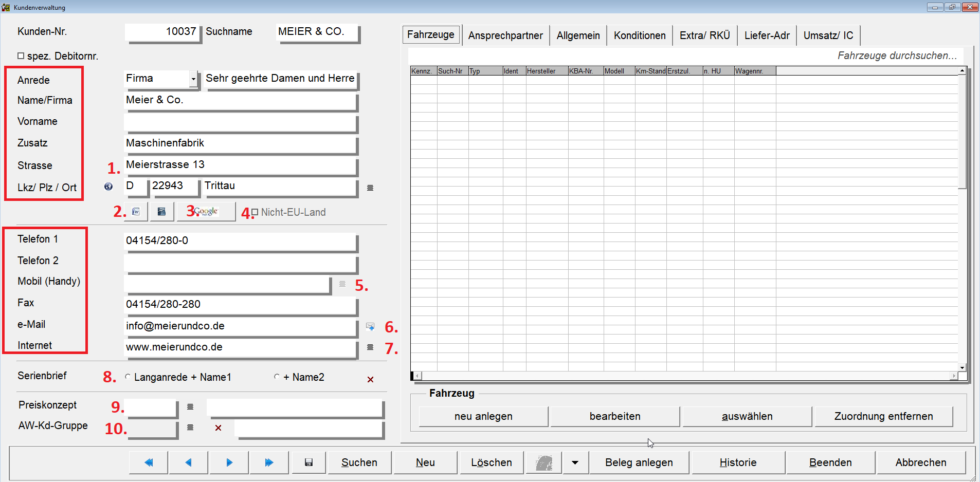Viewport: 980px width, 482px height.
Task: Open the Allgemein tab
Action: 578,35
